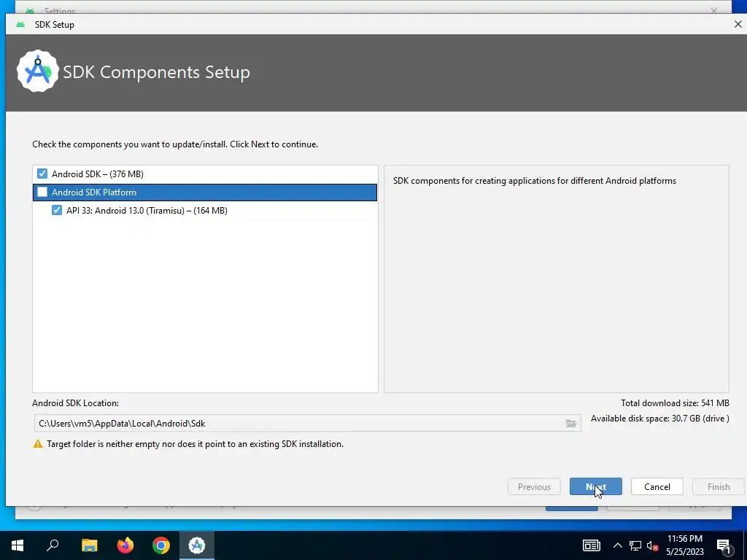Screen dimensions: 747x560
Task: Open the muted volume tray icon
Action: 652,545
